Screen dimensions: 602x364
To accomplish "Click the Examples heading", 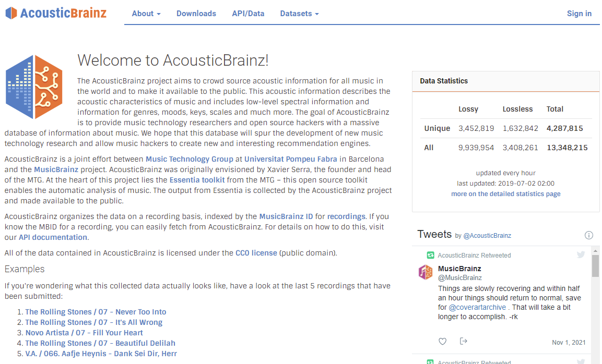I will 25,269.
